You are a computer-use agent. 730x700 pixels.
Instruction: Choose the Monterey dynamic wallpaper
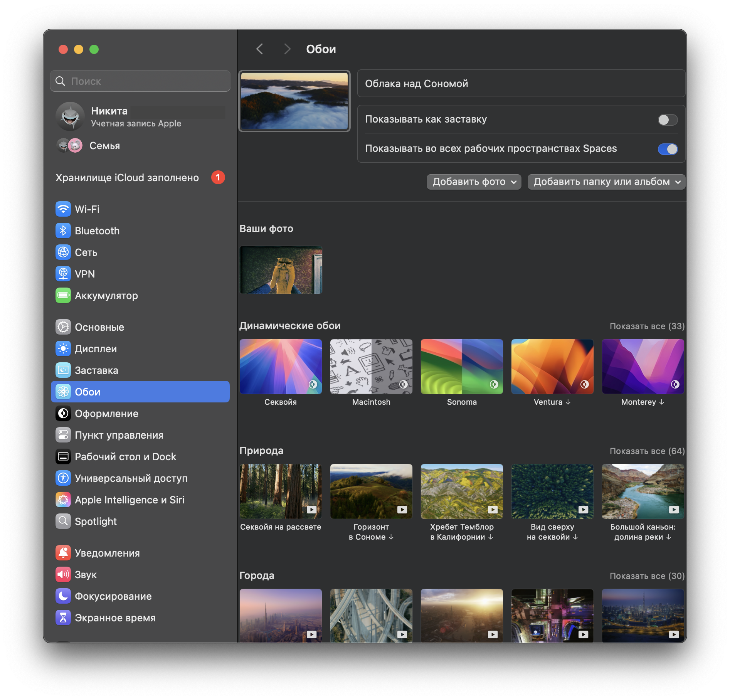[x=643, y=367]
